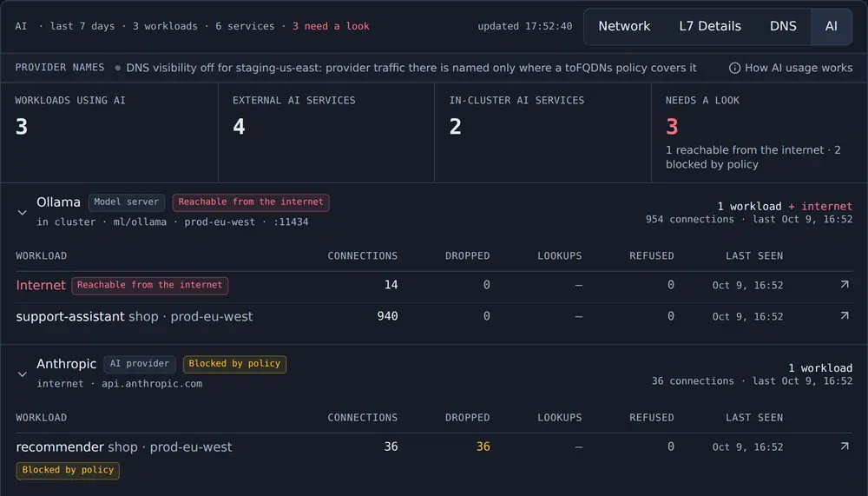Open the DNS tab
The width and height of the screenshot is (868, 496).
click(x=783, y=26)
